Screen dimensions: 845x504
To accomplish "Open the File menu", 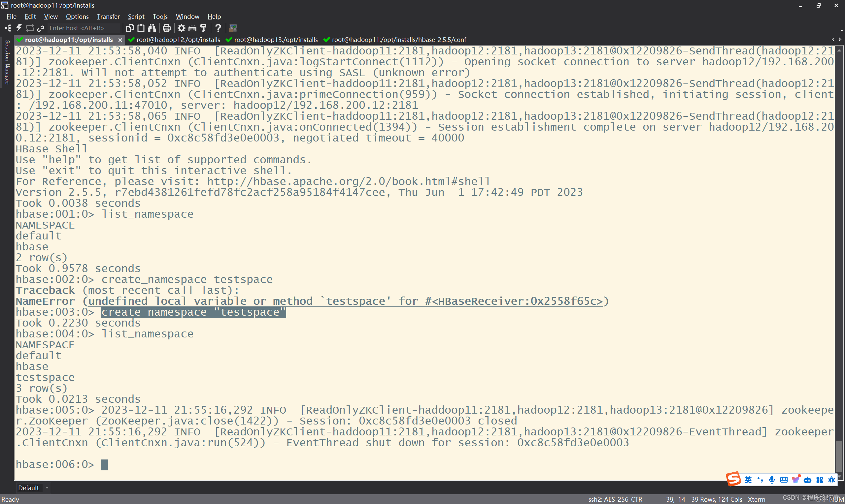I will [11, 16].
